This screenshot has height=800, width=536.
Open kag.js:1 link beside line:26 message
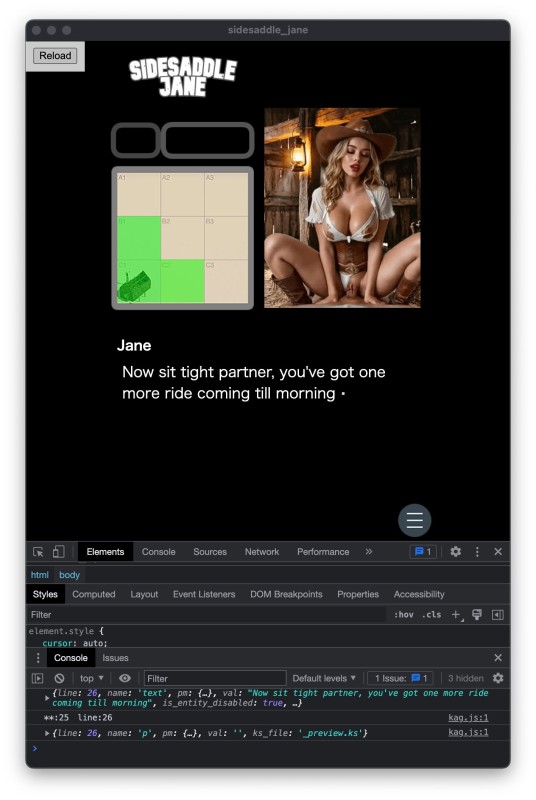(x=468, y=717)
